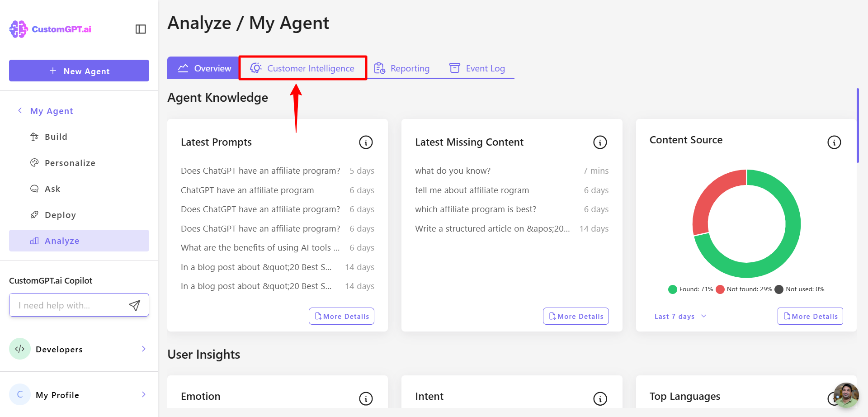This screenshot has height=417, width=868.
Task: Open missing content 'tell me about affiliate rogram'
Action: pyautogui.click(x=472, y=190)
